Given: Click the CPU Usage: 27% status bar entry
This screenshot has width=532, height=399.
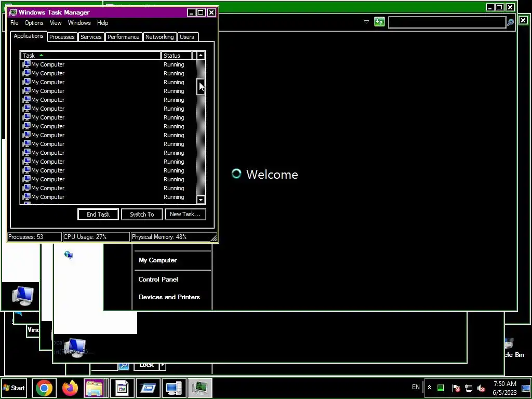Looking at the screenshot, I should click(96, 237).
